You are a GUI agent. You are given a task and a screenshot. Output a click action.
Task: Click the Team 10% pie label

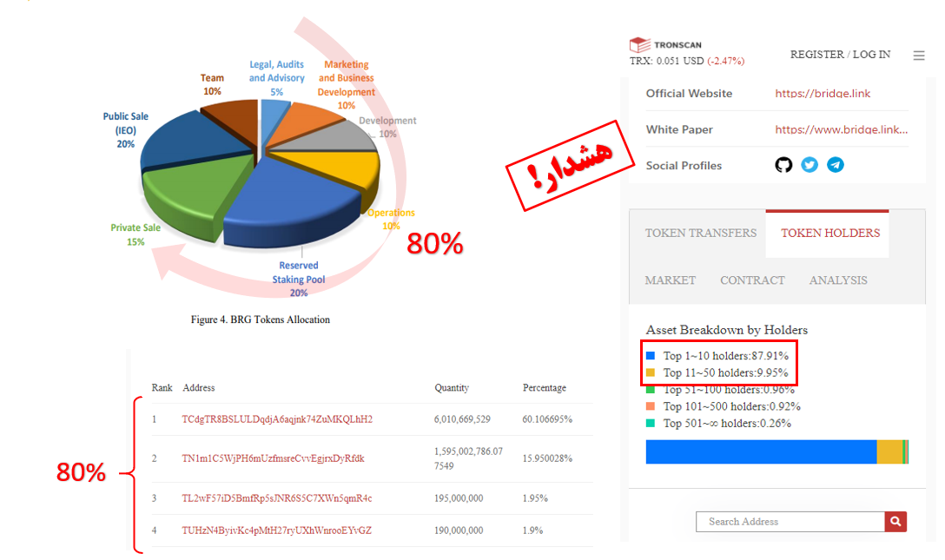tap(212, 85)
